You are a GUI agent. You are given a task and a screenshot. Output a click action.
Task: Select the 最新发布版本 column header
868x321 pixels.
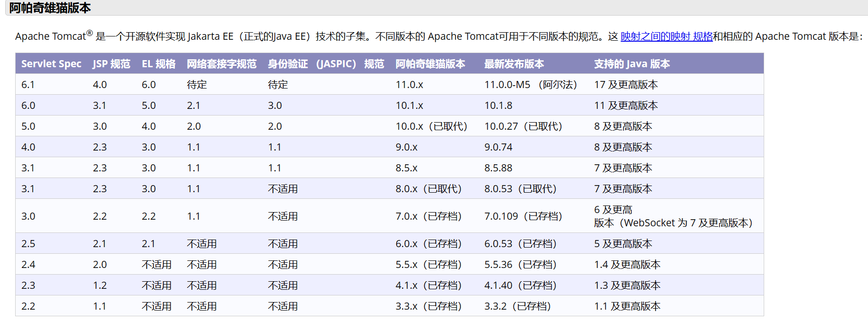coord(514,64)
